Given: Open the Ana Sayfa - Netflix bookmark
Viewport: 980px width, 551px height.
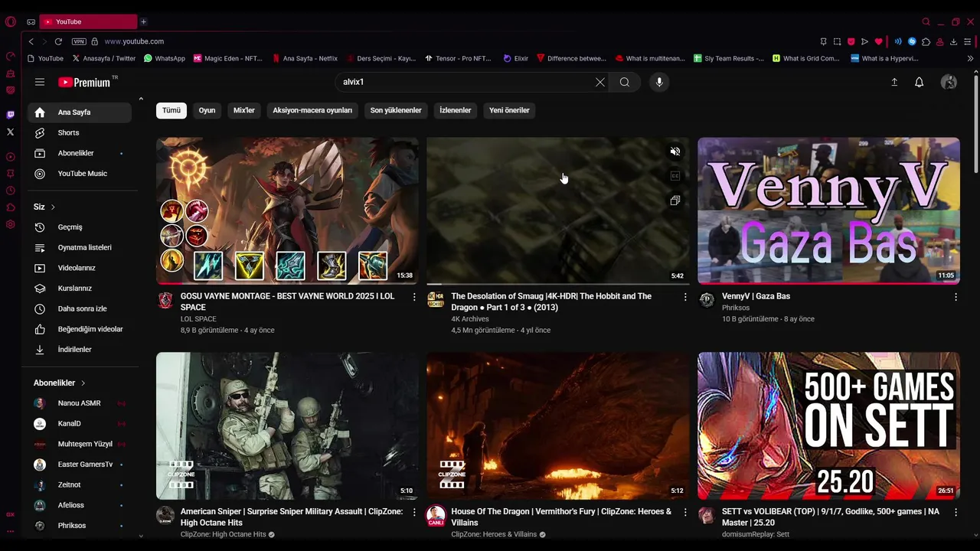Looking at the screenshot, I should tap(304, 58).
